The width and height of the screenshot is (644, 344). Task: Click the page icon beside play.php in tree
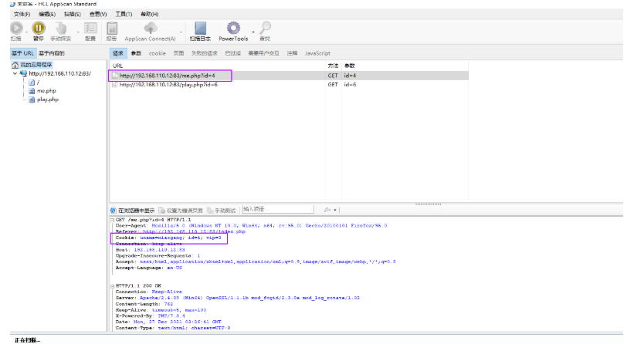point(32,99)
